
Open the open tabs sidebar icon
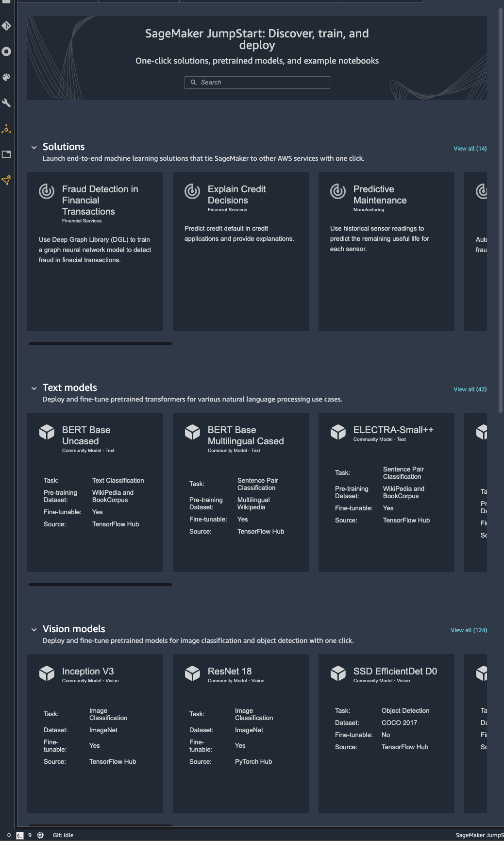pos(6,154)
